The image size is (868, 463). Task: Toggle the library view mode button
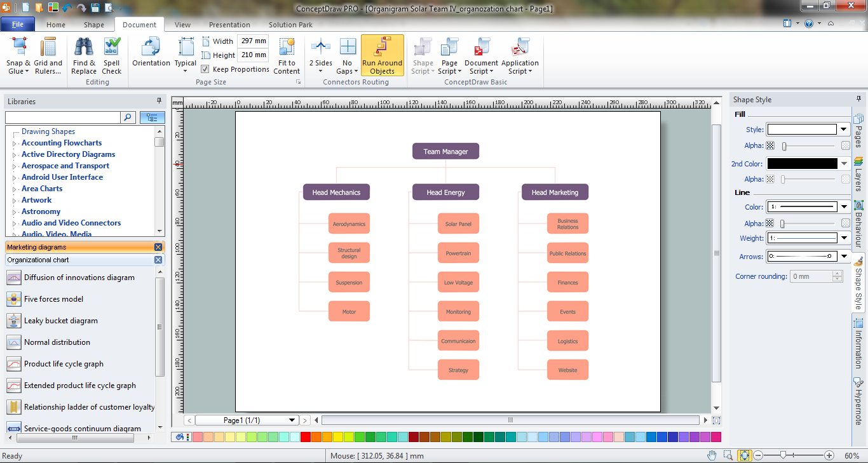152,117
